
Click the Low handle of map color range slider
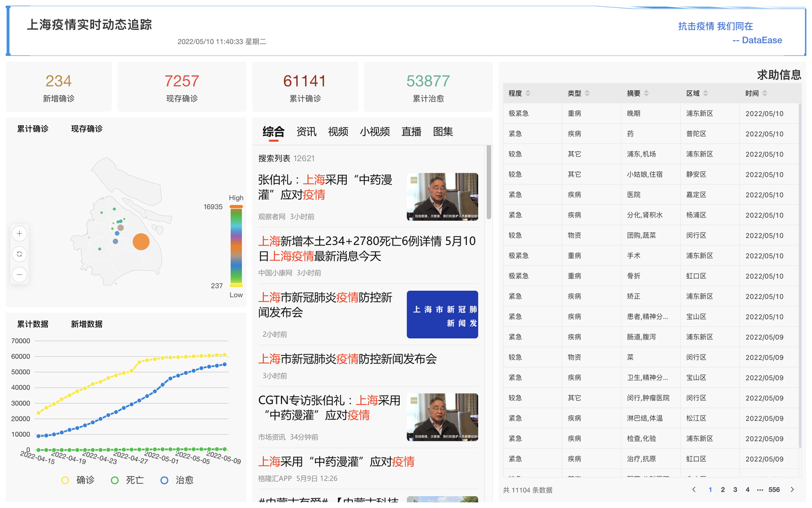coord(236,286)
